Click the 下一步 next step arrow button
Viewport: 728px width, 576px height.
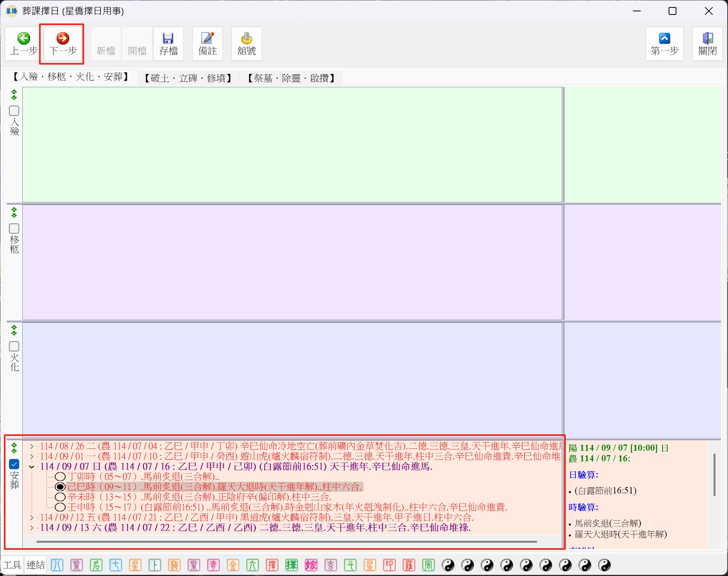click(x=63, y=43)
